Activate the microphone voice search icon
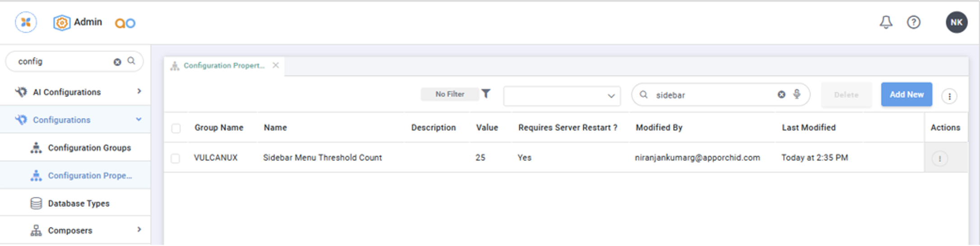The width and height of the screenshot is (980, 246). tap(797, 94)
